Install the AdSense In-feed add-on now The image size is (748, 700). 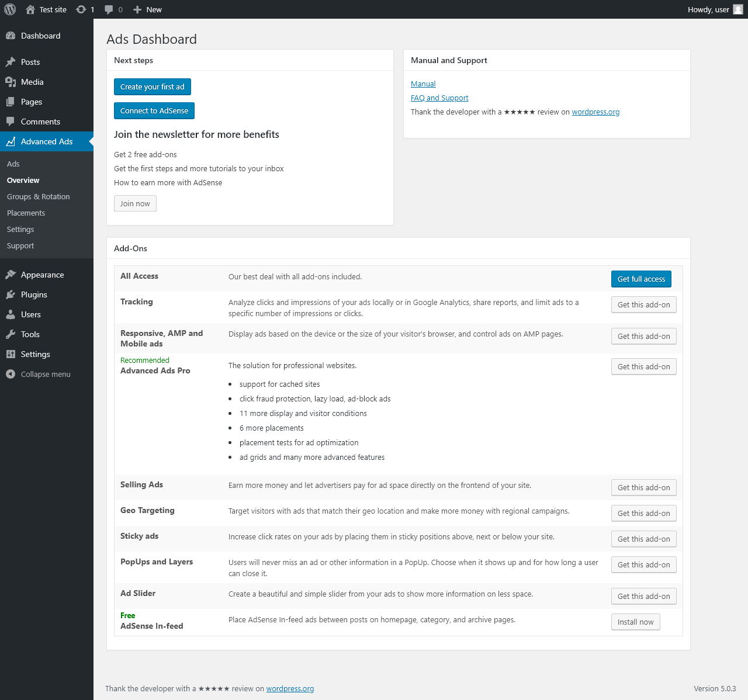coord(636,622)
